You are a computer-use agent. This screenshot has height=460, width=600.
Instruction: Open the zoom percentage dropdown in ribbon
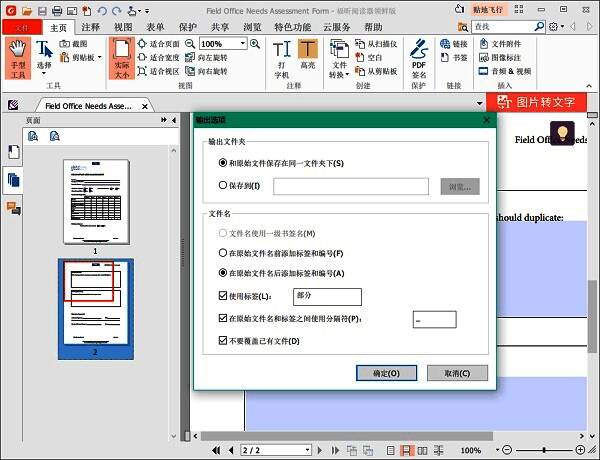pos(242,44)
